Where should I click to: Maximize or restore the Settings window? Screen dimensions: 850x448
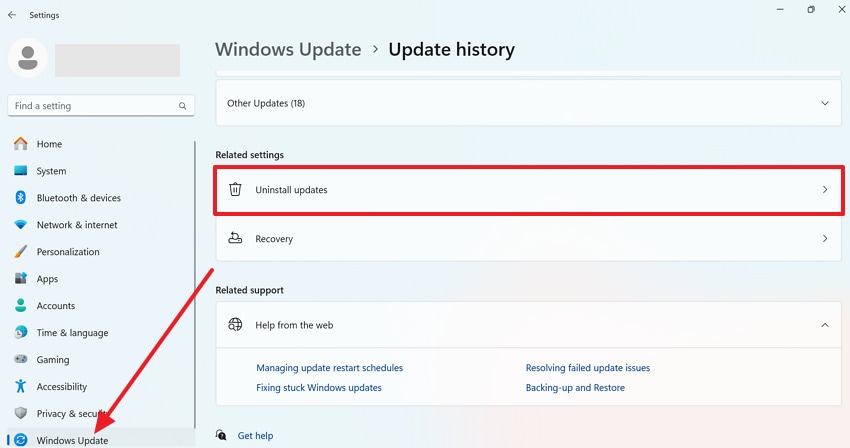point(811,10)
